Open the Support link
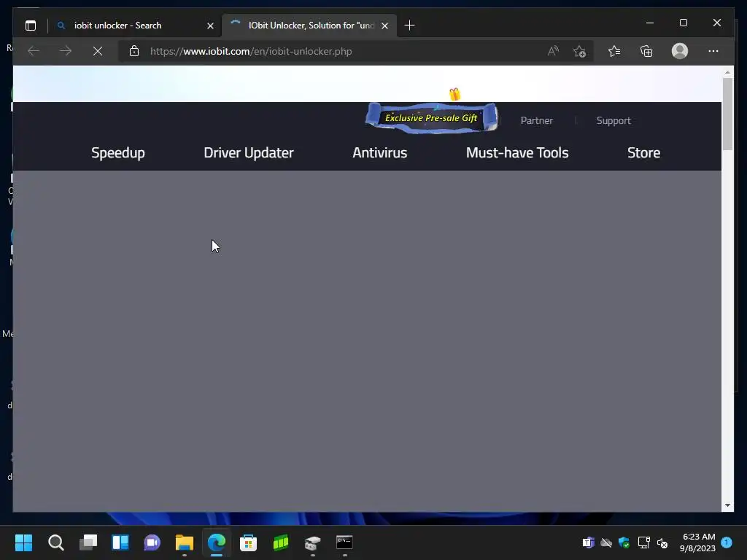Image resolution: width=747 pixels, height=560 pixels. tap(613, 120)
